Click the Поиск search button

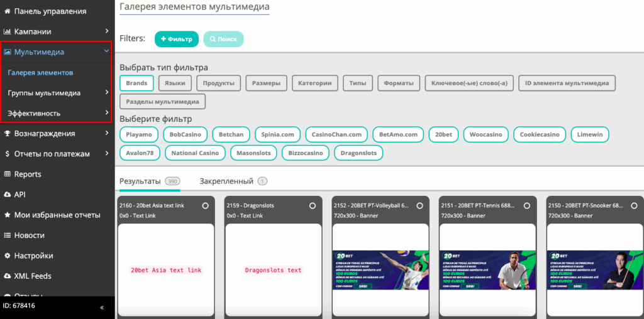coord(223,40)
